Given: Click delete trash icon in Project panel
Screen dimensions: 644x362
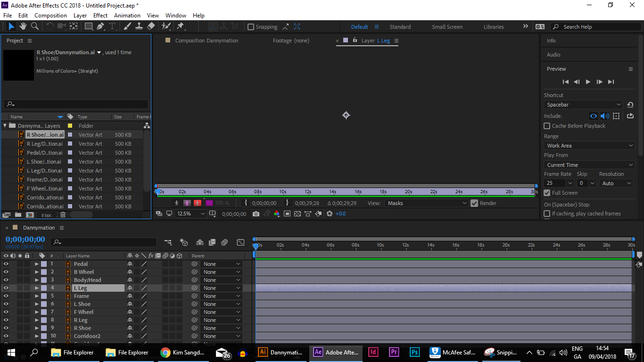Looking at the screenshot, I should tap(63, 214).
